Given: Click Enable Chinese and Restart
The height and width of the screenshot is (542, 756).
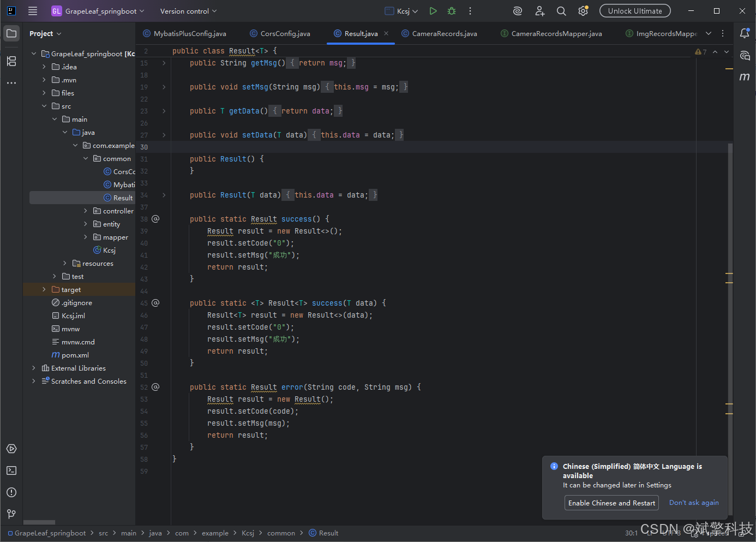Looking at the screenshot, I should (x=611, y=503).
